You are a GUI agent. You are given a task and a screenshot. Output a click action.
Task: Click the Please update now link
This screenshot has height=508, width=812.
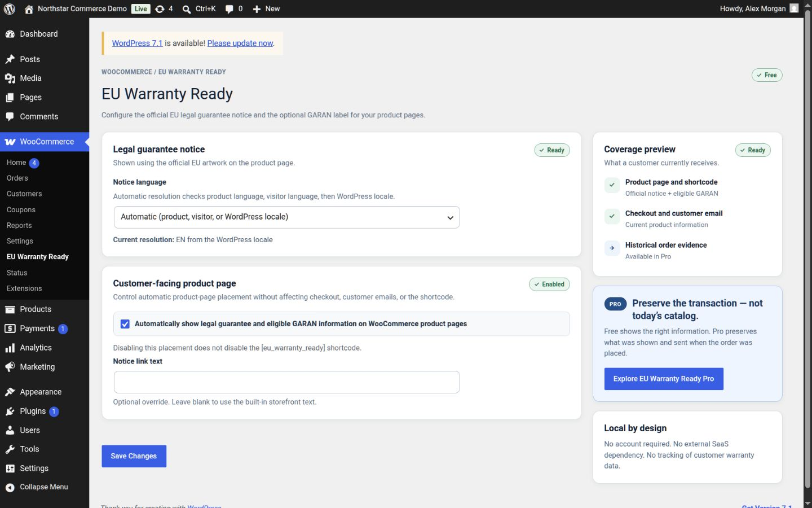(240, 43)
